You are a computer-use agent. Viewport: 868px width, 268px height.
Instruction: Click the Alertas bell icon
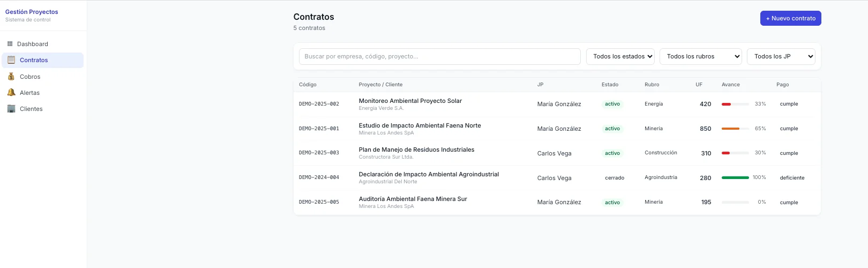coord(11,93)
